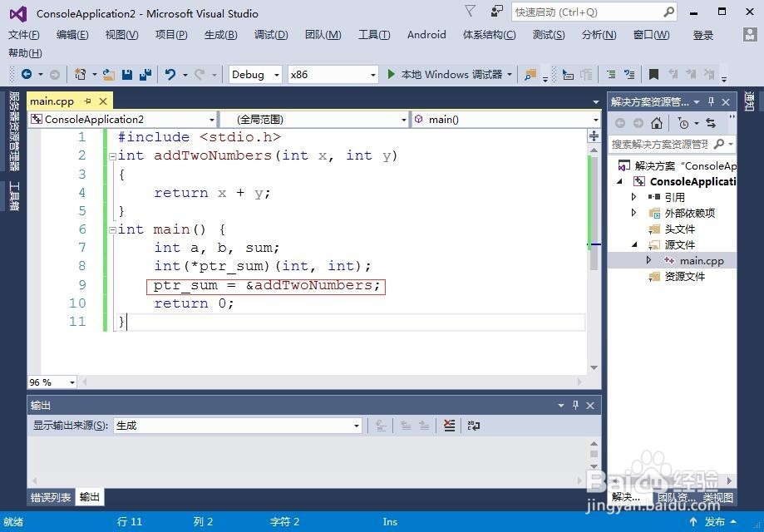764x532 pixels.
Task: Click the Undo arrow icon
Action: [x=170, y=75]
